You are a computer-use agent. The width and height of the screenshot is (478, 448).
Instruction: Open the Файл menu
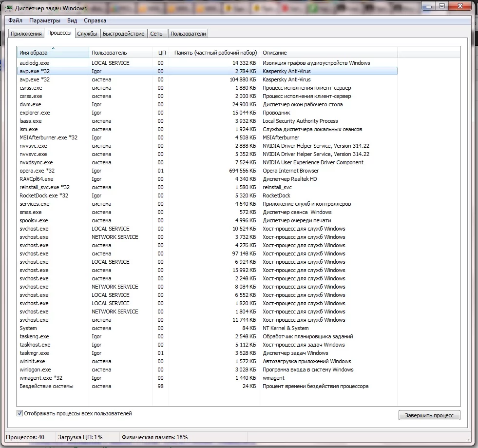point(15,20)
